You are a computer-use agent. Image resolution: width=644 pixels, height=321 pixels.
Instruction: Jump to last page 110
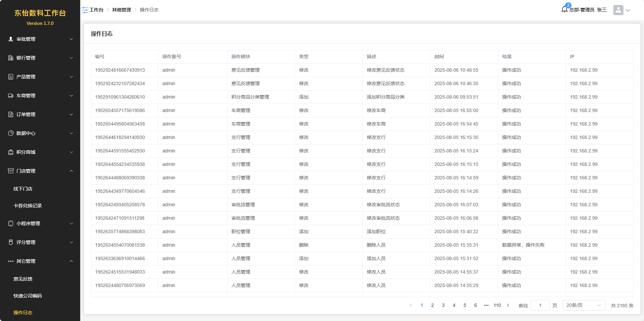coord(497,305)
